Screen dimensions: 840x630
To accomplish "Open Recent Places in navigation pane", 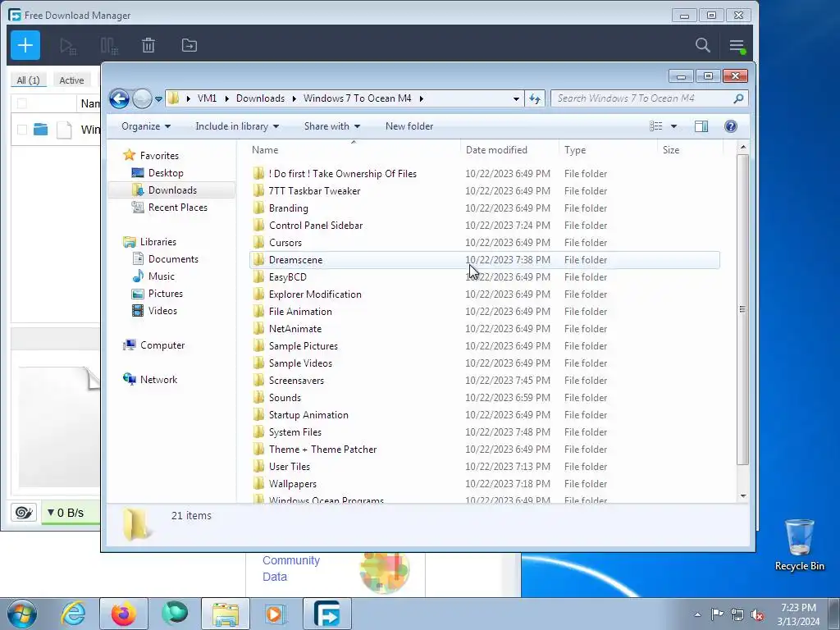I will point(177,208).
